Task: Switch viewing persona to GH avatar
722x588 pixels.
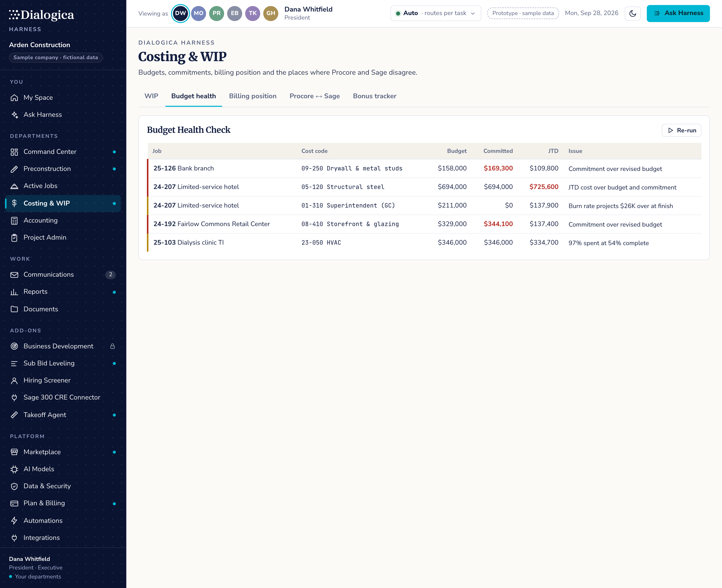Action: pos(271,14)
